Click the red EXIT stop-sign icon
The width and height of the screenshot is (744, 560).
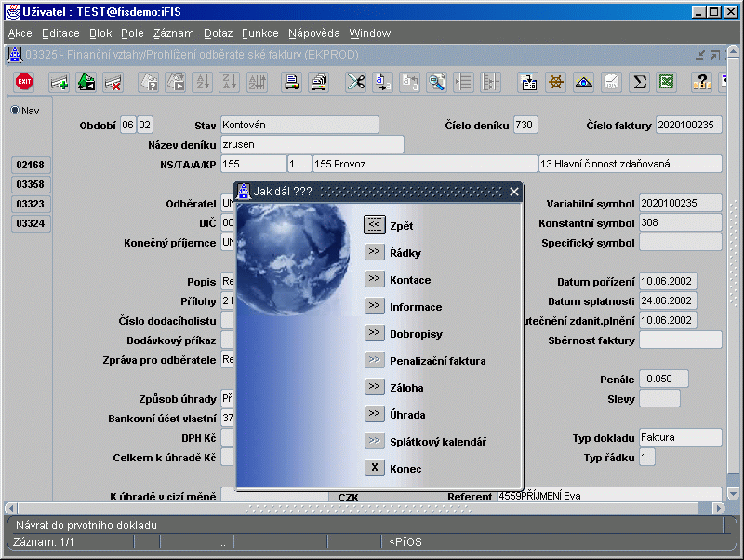pos(24,82)
